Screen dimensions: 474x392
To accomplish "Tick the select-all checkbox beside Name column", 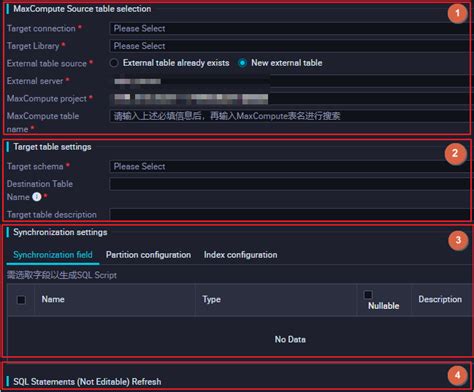I will coord(21,300).
